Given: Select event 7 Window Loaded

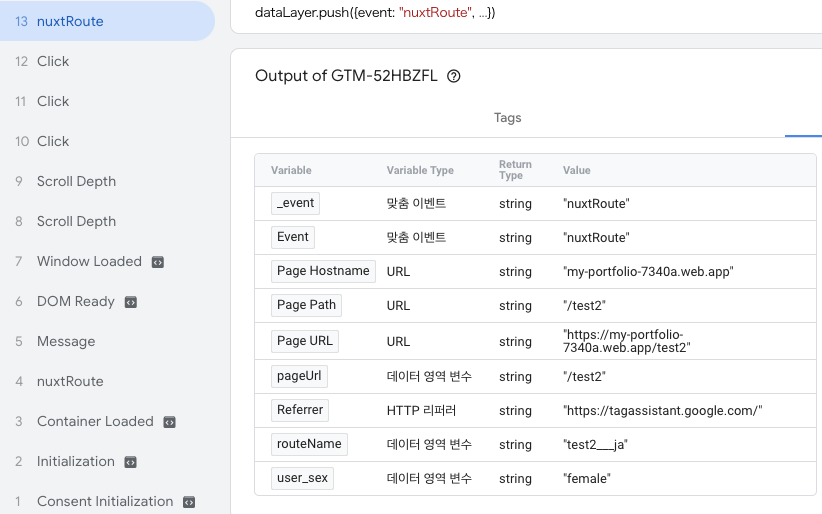Looking at the screenshot, I should pos(107,261).
